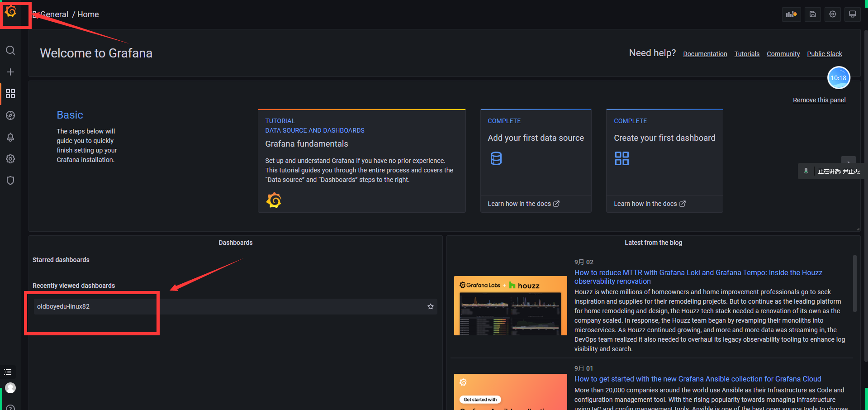Open the Configuration gear in sidebar
This screenshot has height=410, width=868.
[x=10, y=159]
